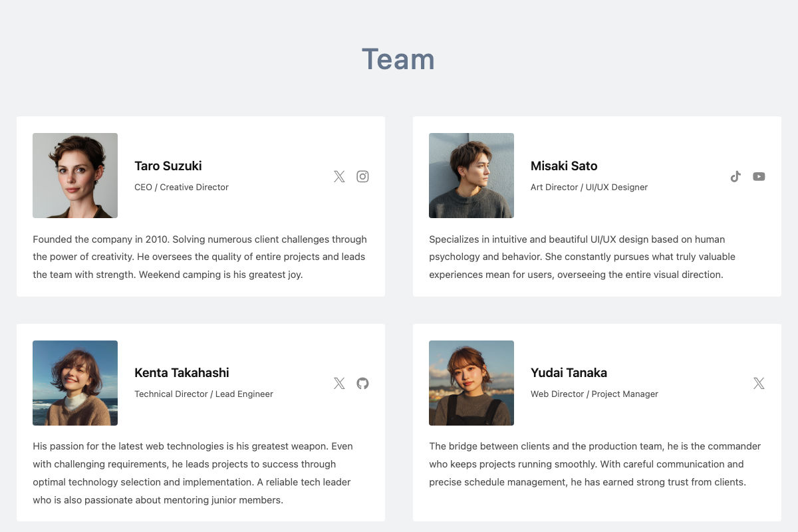
Task: Click the CEO / Creative Director title
Action: click(x=182, y=187)
